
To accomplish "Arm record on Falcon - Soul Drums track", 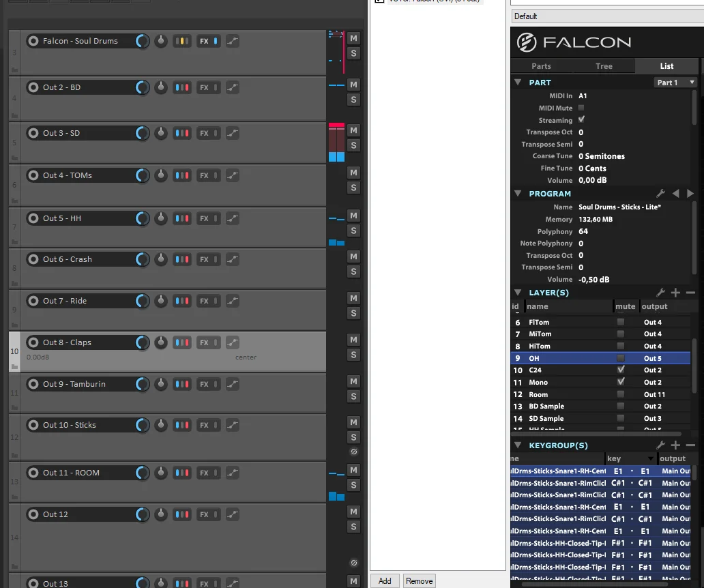I will [x=33, y=41].
